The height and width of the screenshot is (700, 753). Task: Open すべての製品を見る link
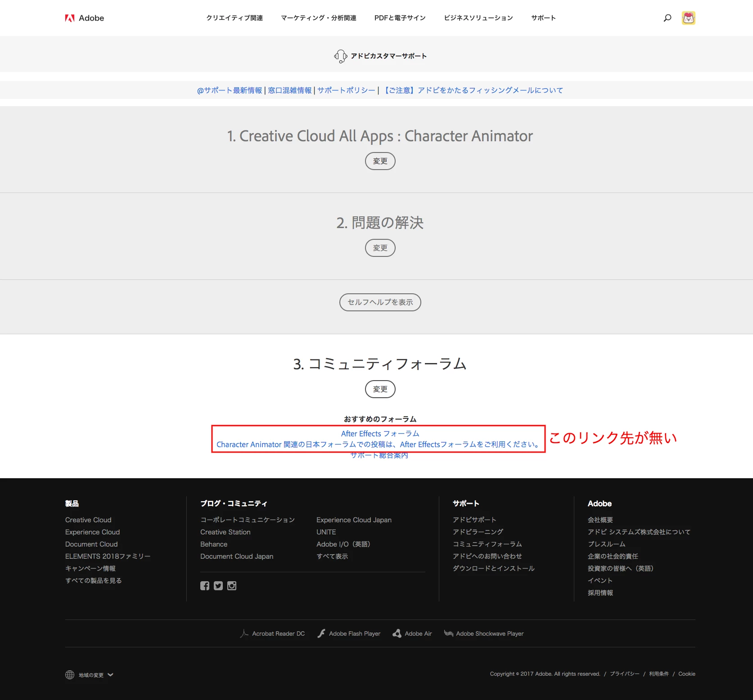[94, 581]
